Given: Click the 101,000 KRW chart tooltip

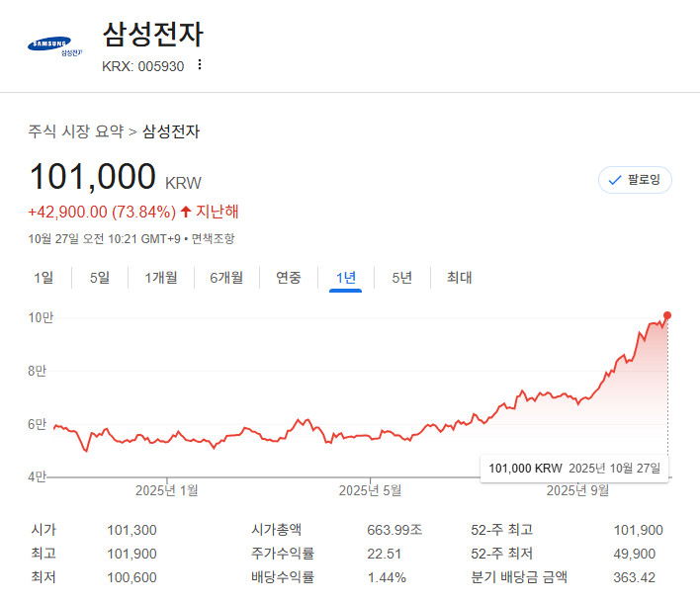Looking at the screenshot, I should pyautogui.click(x=574, y=469).
